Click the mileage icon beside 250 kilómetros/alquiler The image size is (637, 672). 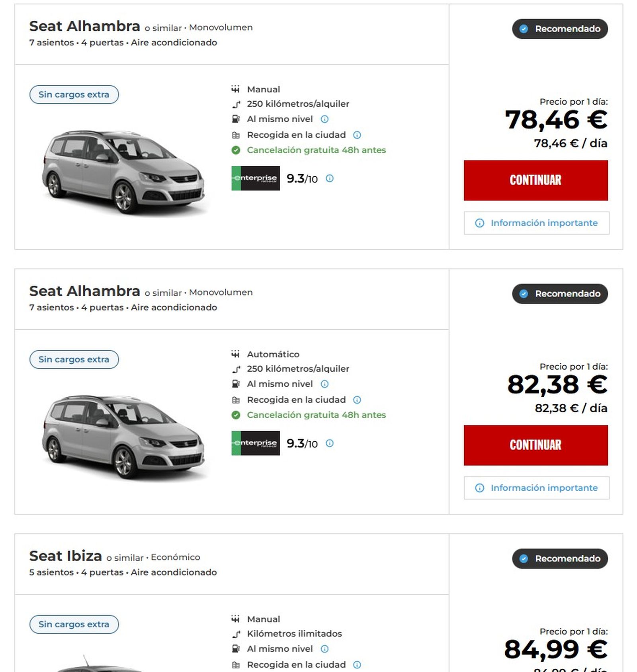[236, 104]
